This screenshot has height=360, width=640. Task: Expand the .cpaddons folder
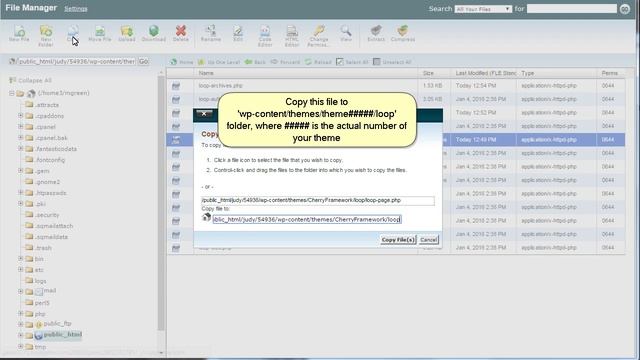[x=20, y=116]
